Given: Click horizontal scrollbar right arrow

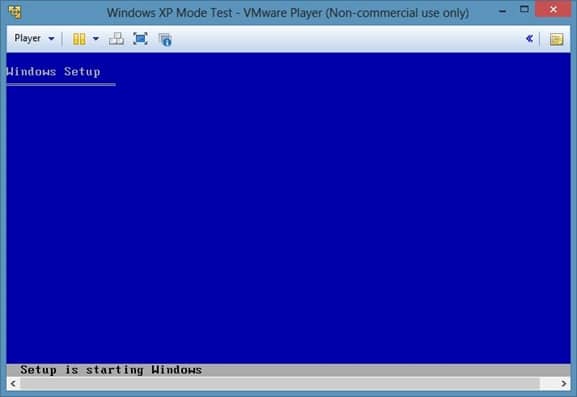Looking at the screenshot, I should (x=564, y=383).
